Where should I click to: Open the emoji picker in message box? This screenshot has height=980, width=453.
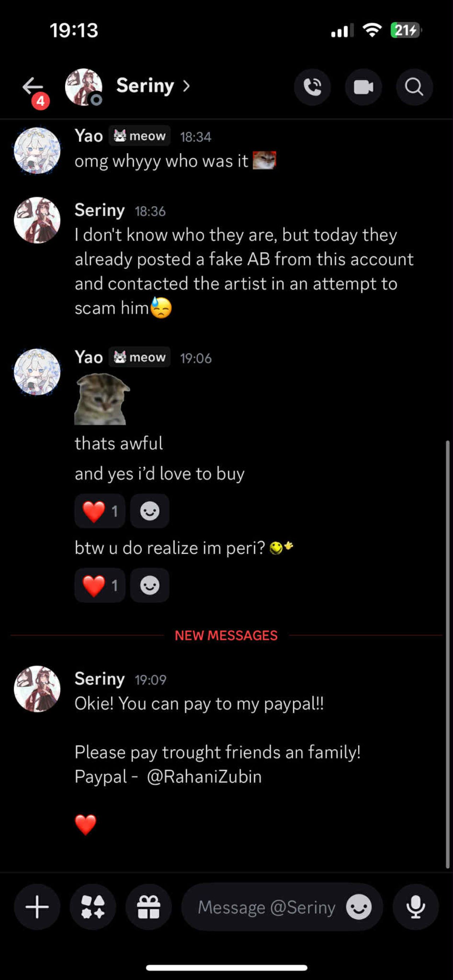(358, 907)
